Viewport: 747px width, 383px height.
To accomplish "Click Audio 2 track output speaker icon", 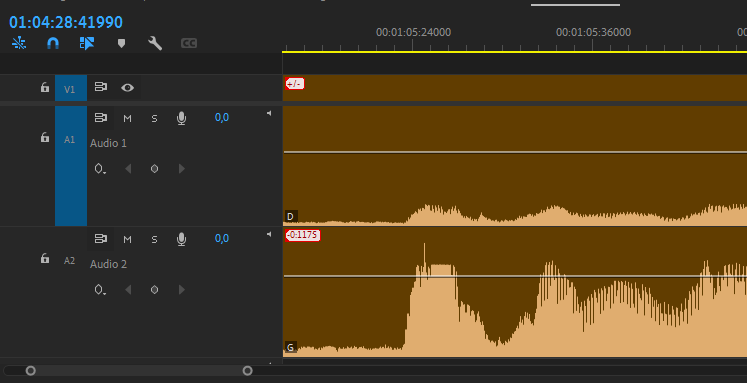I will (x=269, y=234).
